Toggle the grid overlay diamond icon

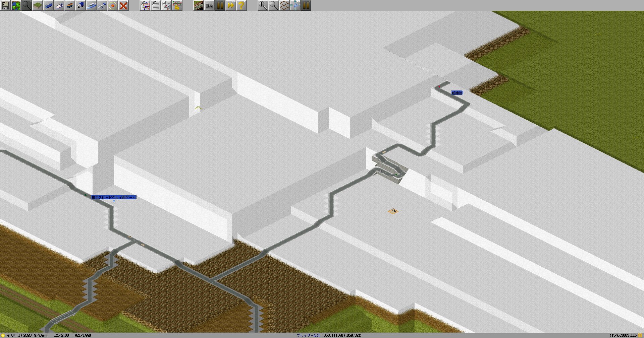click(x=284, y=5)
